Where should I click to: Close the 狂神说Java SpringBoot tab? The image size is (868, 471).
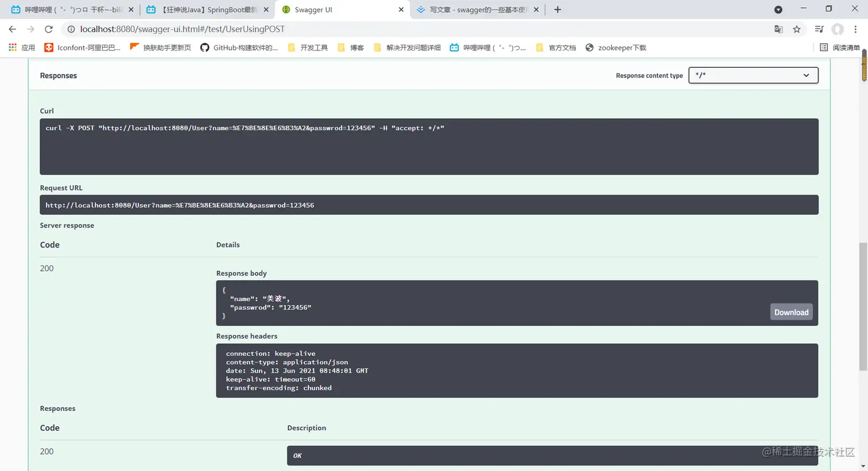click(x=266, y=10)
